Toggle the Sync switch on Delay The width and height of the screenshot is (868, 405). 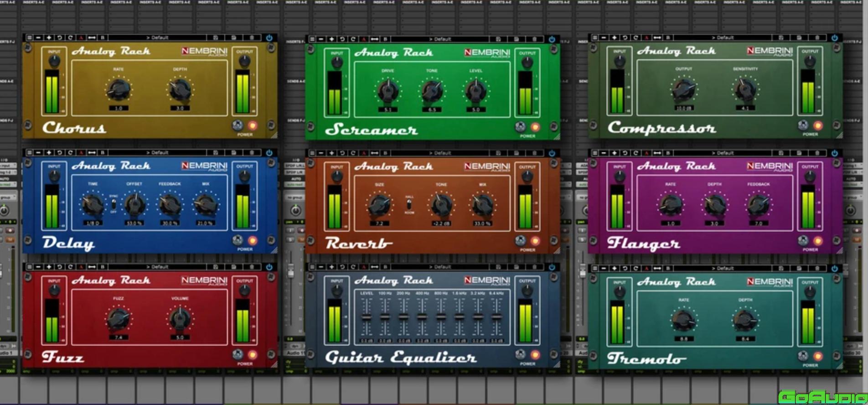[114, 204]
